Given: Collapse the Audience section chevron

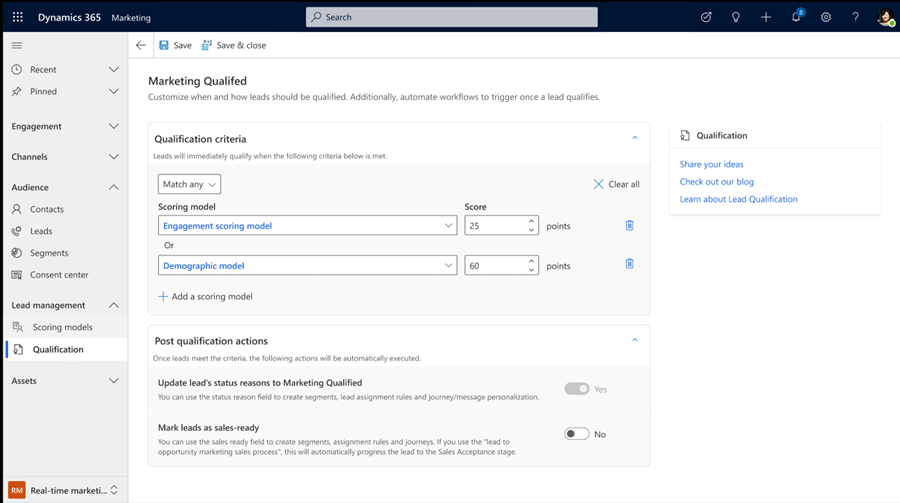Looking at the screenshot, I should pos(114,187).
